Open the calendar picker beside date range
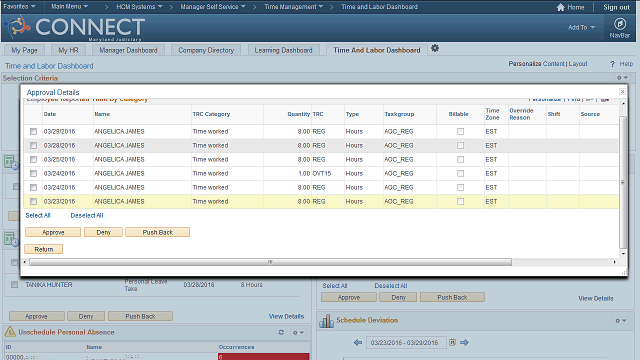The height and width of the screenshot is (360, 640). [452, 342]
